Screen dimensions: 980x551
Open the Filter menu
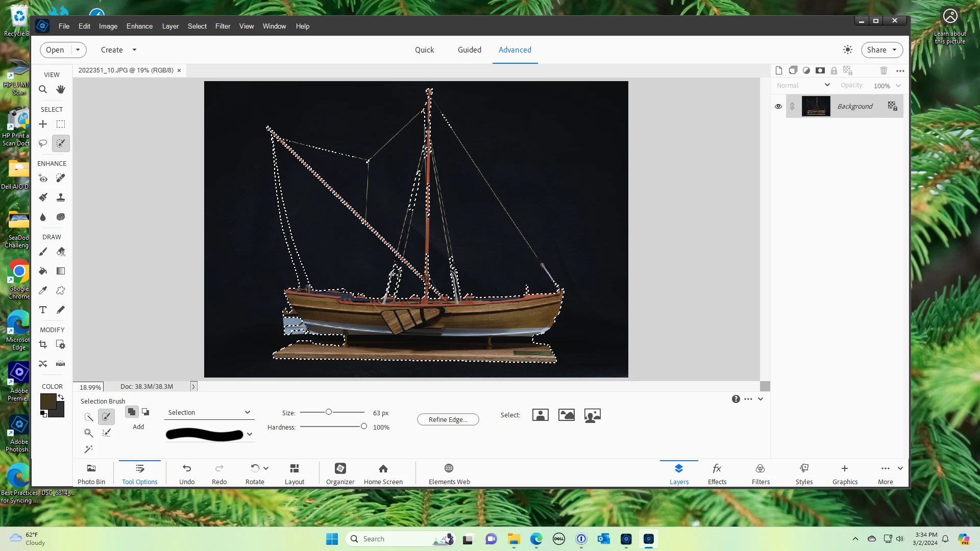tap(223, 26)
